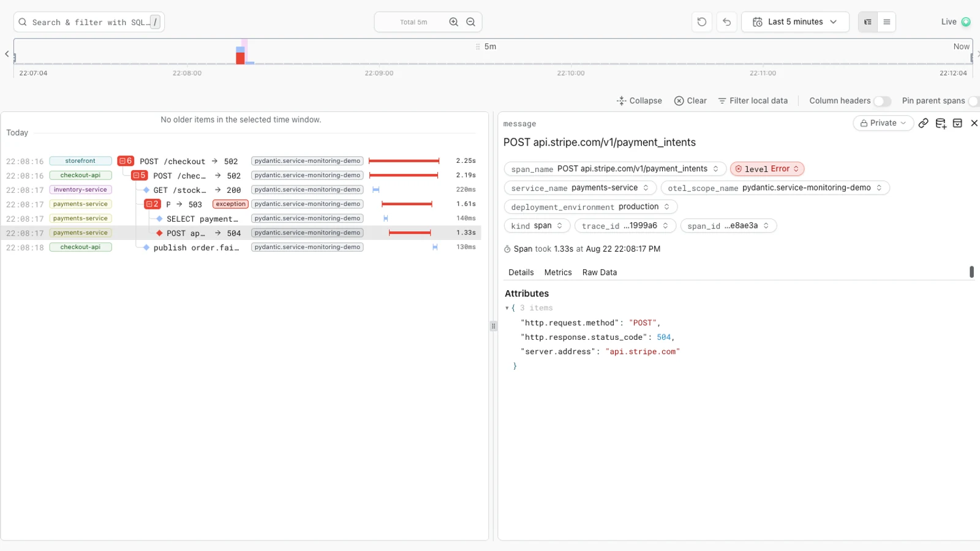Click the timeline right end handle
Screen dimensions: 980x551
(972, 58)
